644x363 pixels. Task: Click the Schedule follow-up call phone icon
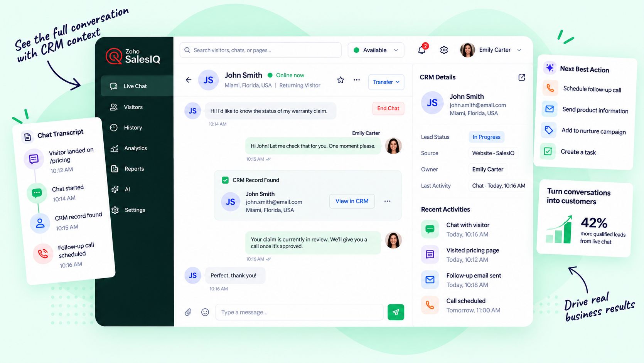pyautogui.click(x=550, y=88)
